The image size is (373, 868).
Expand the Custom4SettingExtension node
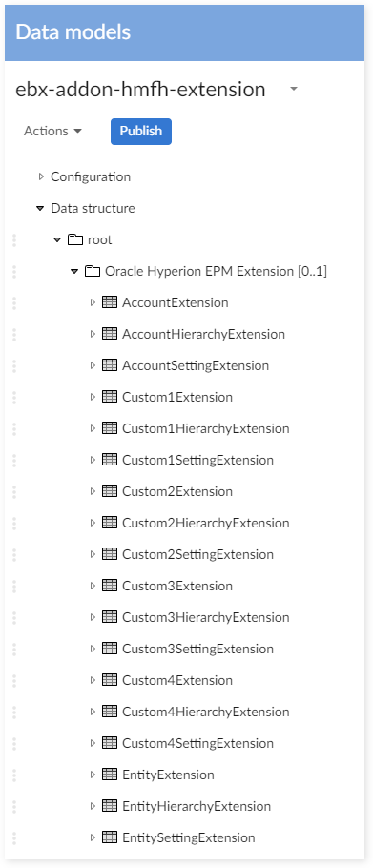(93, 743)
